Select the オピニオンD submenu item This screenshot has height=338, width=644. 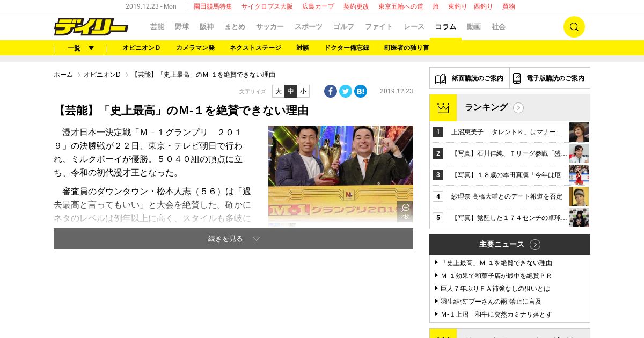coord(142,48)
